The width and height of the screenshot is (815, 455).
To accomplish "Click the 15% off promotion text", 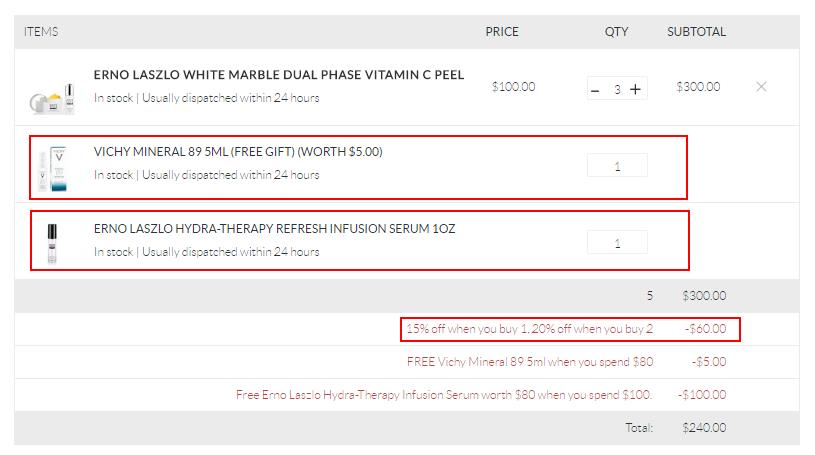I will coord(529,329).
